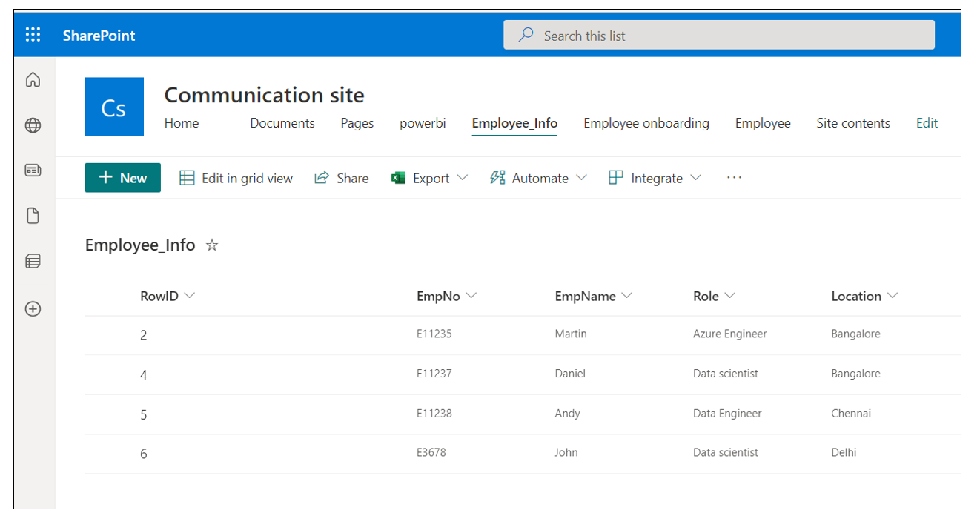Image resolution: width=980 pixels, height=513 pixels.
Task: Click Role cell Data Engineer
Action: [727, 414]
